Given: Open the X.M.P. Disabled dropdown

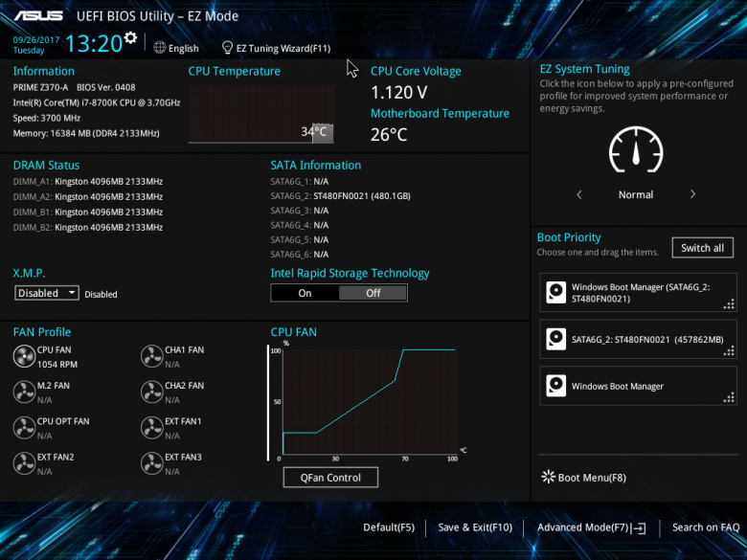Looking at the screenshot, I should coord(47,293).
